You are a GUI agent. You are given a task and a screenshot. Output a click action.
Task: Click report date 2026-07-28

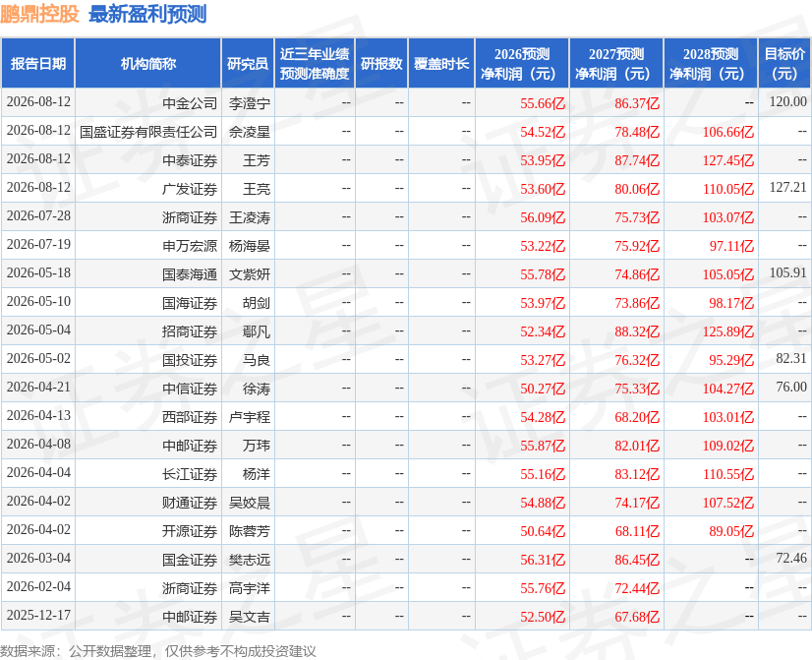(x=38, y=215)
